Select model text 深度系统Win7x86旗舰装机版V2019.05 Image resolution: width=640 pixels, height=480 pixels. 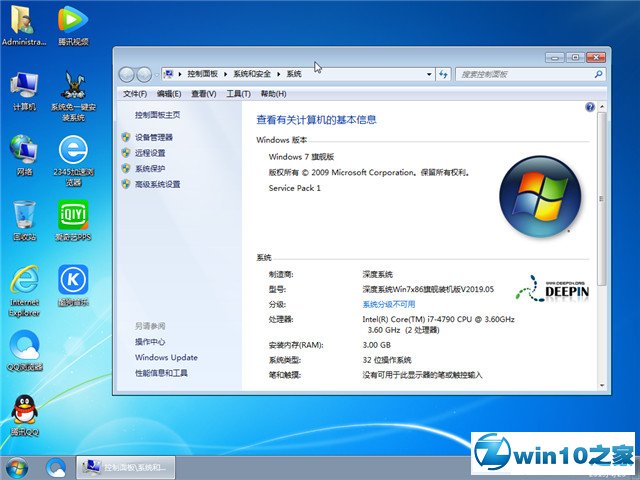(428, 289)
